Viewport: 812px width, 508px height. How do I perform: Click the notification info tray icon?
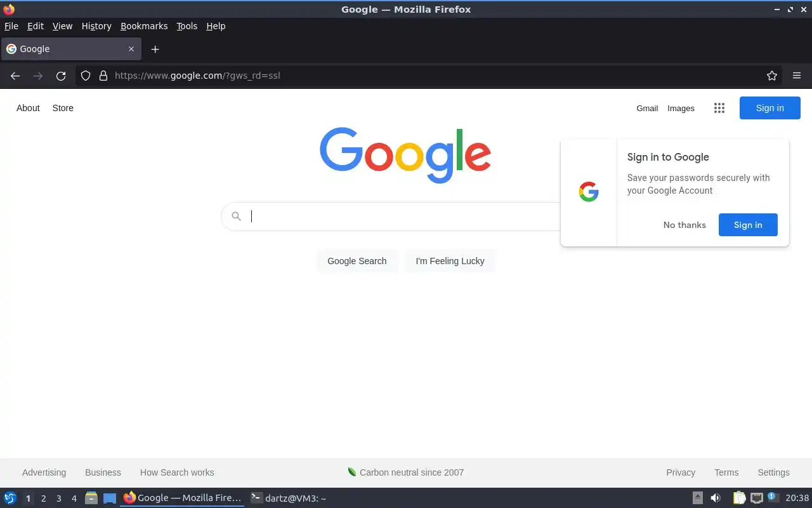(x=772, y=497)
